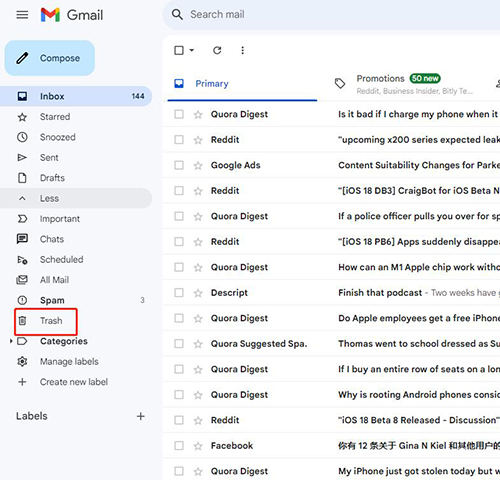Image resolution: width=500 pixels, height=480 pixels.
Task: Open the More options three-dot menu
Action: click(243, 50)
